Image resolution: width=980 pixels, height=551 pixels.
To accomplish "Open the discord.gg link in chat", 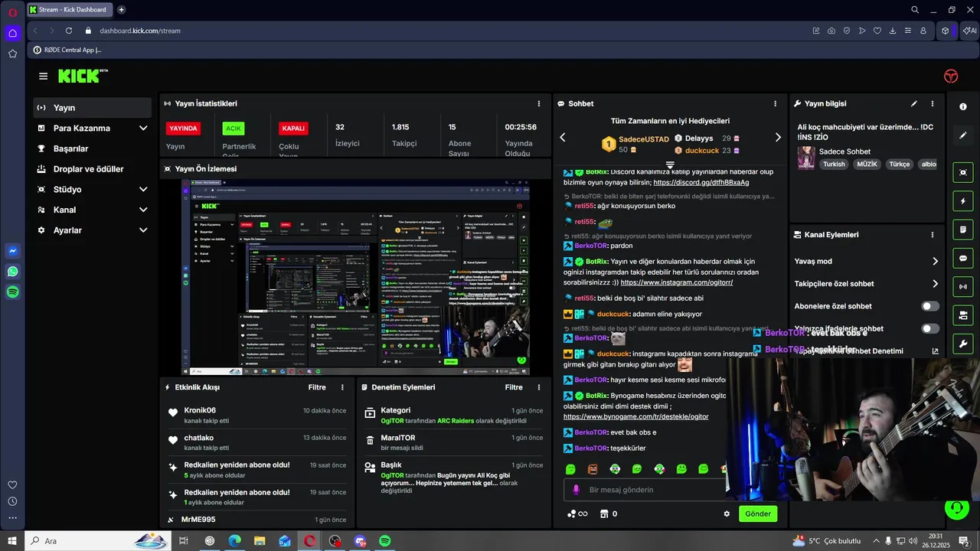I will [x=701, y=183].
